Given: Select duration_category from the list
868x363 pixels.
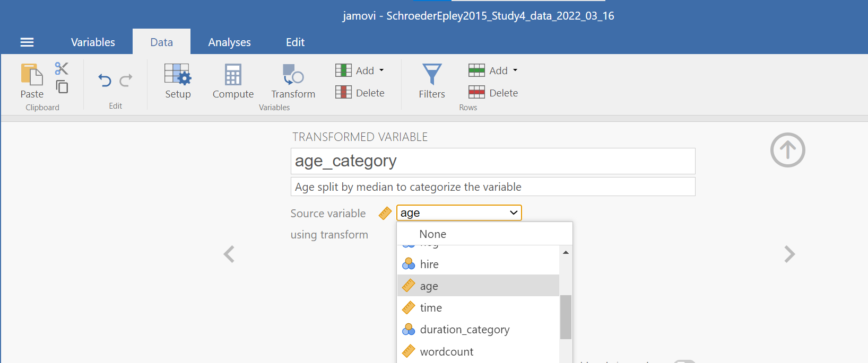Looking at the screenshot, I should tap(464, 330).
